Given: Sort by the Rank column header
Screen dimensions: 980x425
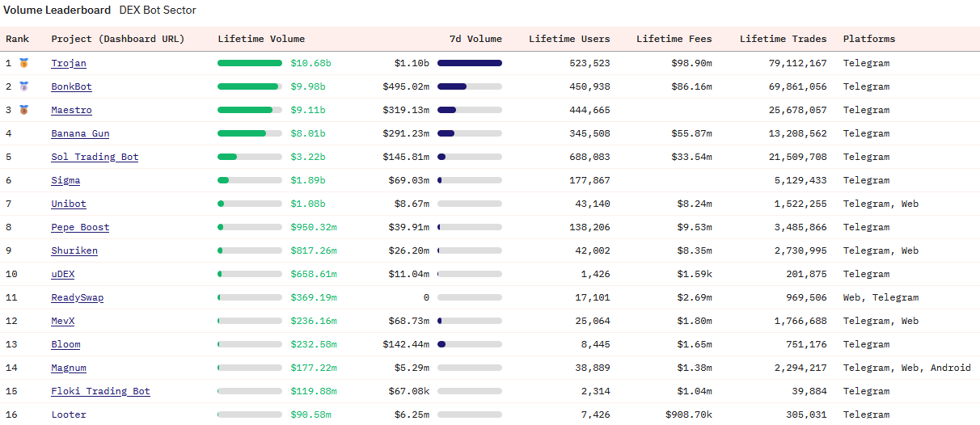Looking at the screenshot, I should [18, 39].
